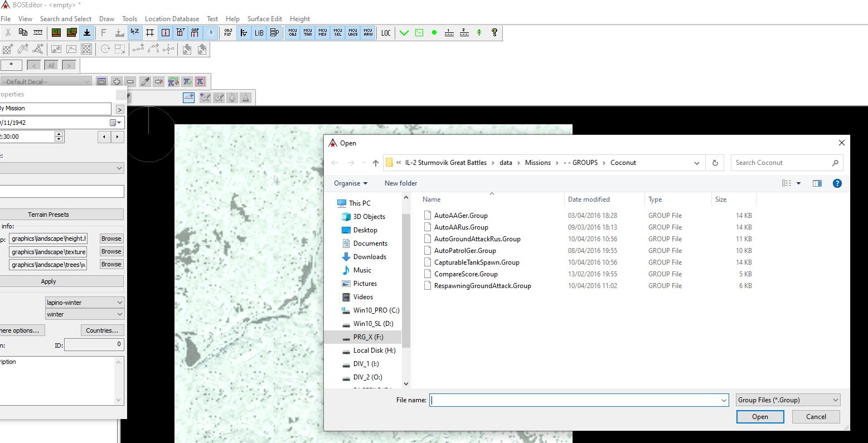Toggle the MCU MES links display
This screenshot has width=868, height=443.
point(323,33)
